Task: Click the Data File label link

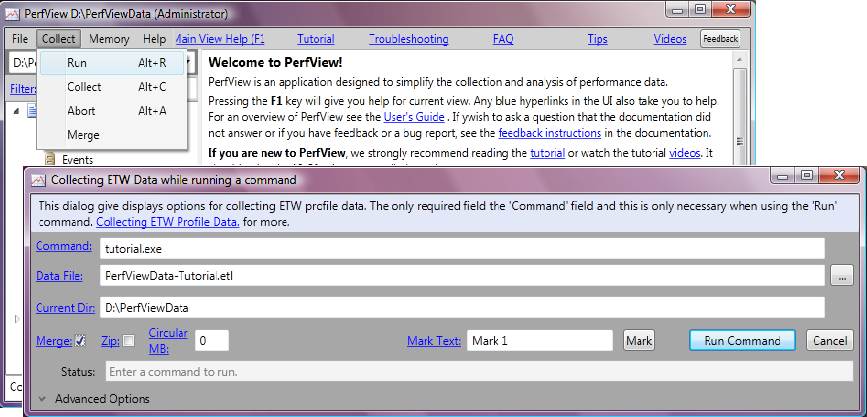Action: (x=59, y=276)
